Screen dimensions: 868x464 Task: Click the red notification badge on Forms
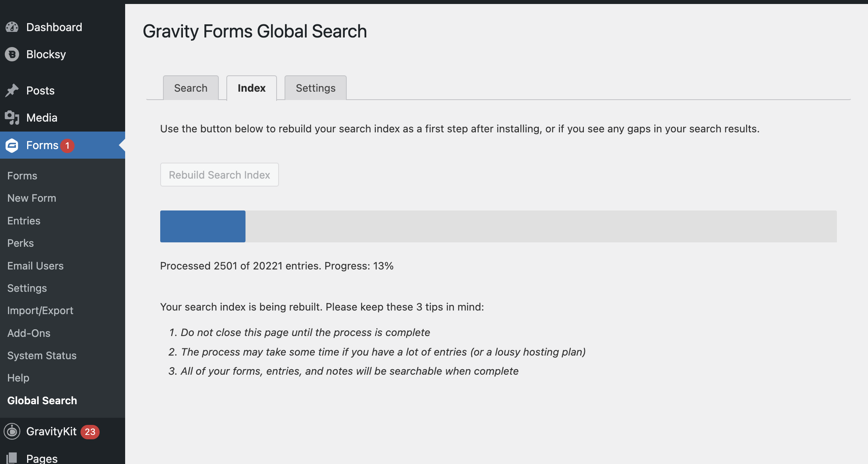[68, 145]
